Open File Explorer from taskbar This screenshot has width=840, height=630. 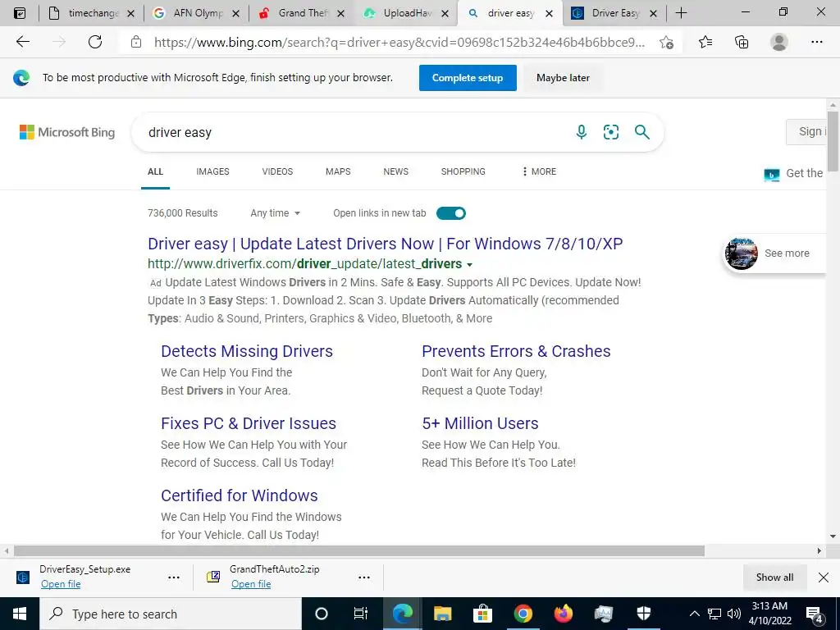(x=442, y=614)
